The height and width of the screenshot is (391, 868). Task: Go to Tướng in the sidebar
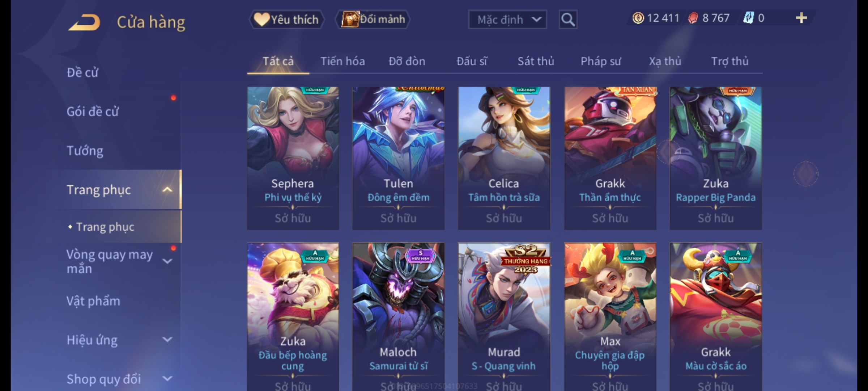tap(85, 151)
